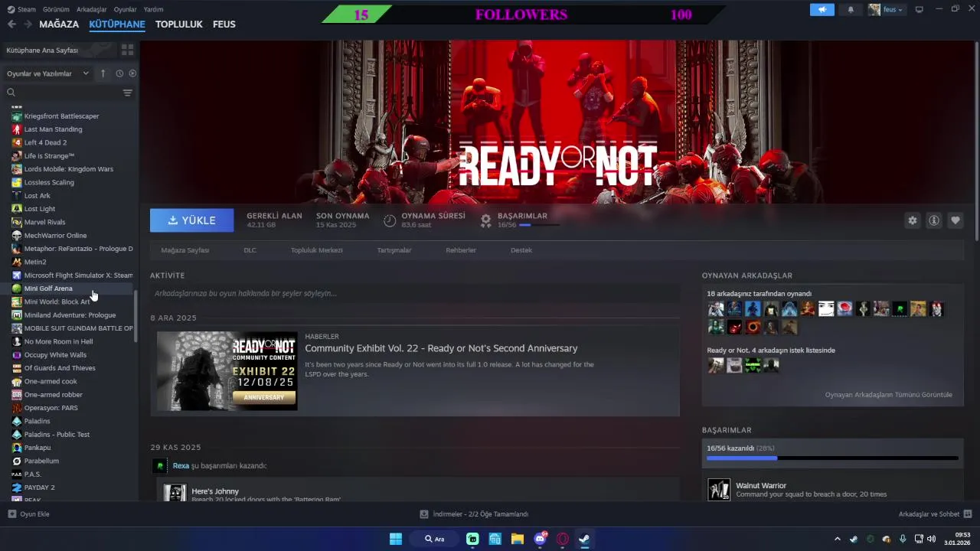Click Lossless Scaling icon in library
Screen dimensions: 980x551
(x=17, y=182)
